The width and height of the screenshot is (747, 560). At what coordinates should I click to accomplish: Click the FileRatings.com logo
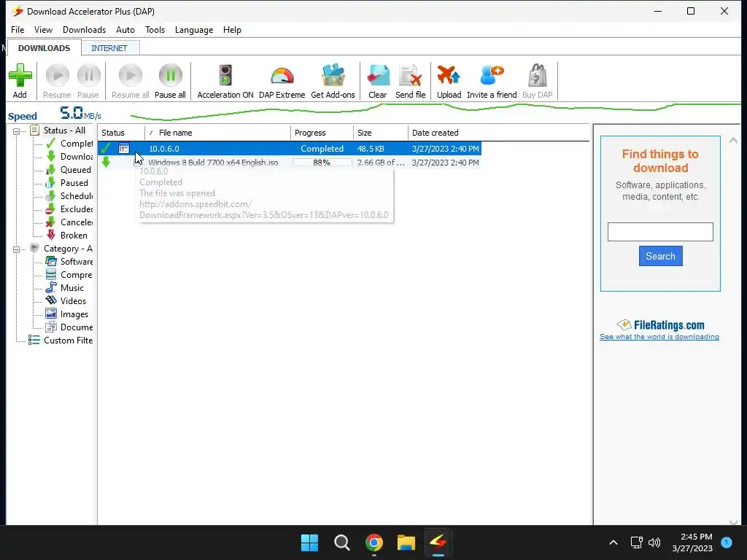[660, 324]
